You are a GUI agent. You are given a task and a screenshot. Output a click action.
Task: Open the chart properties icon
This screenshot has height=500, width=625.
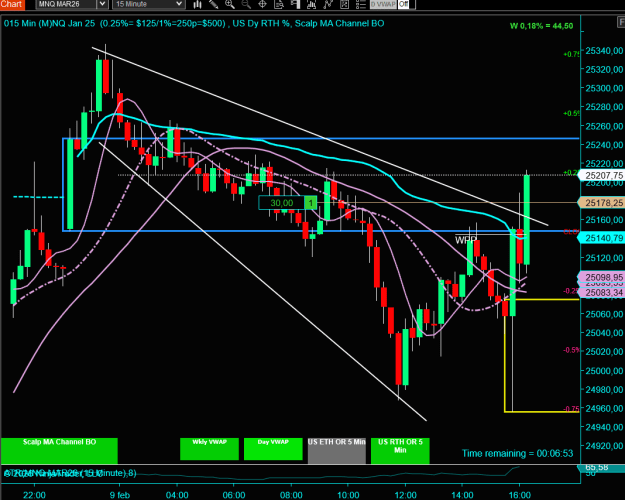[344, 4]
